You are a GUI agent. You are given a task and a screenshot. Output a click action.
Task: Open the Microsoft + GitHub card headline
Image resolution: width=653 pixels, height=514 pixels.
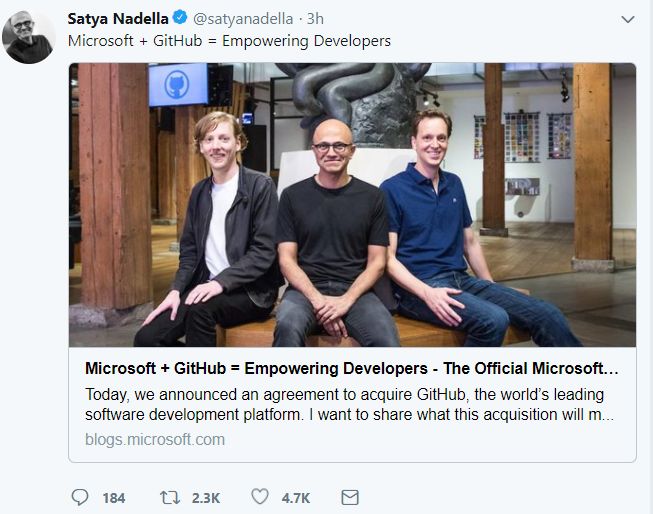tap(352, 368)
